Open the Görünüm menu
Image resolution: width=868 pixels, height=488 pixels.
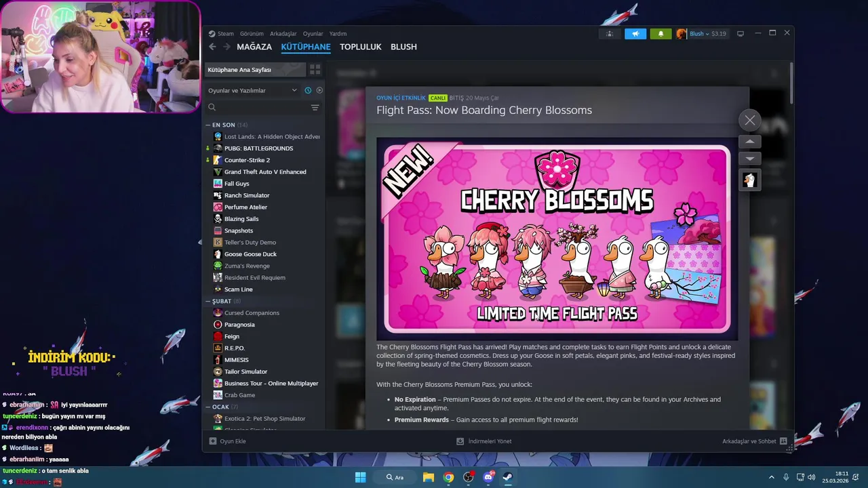(252, 34)
